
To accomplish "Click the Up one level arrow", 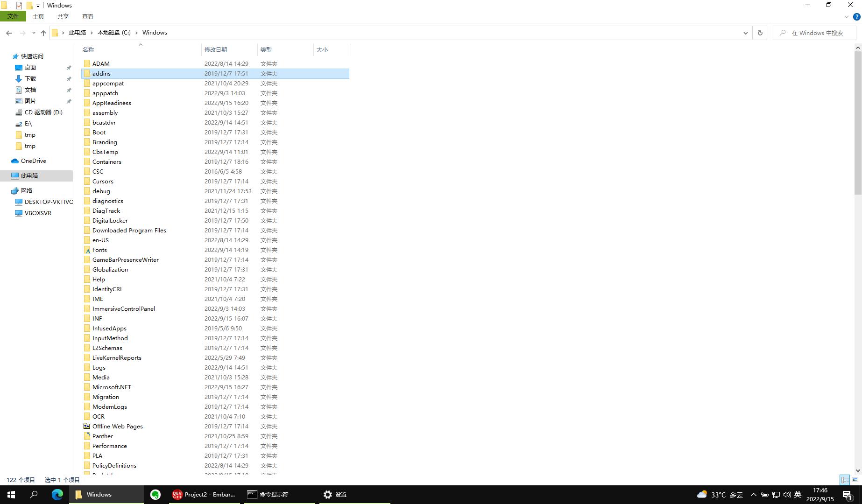I will tap(43, 33).
